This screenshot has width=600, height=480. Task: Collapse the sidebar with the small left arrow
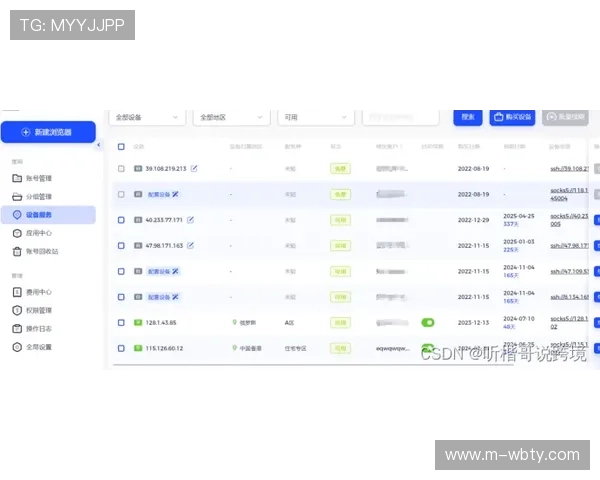pyautogui.click(x=99, y=145)
